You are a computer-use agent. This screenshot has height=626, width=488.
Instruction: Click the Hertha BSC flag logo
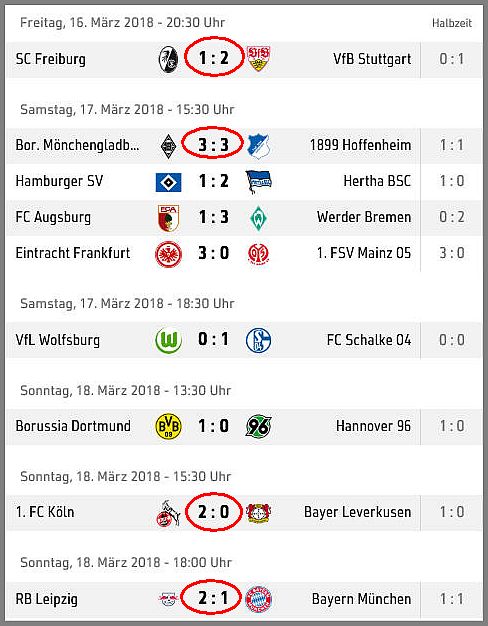259,182
